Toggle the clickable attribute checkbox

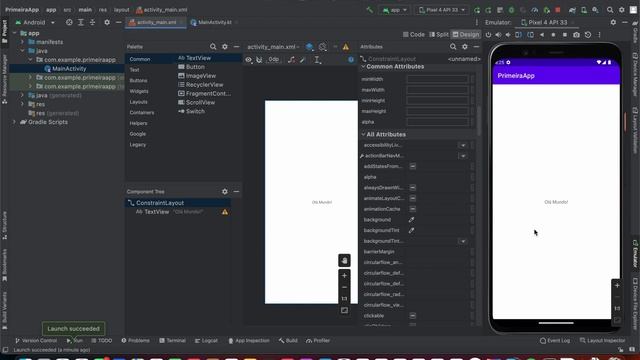point(413,316)
